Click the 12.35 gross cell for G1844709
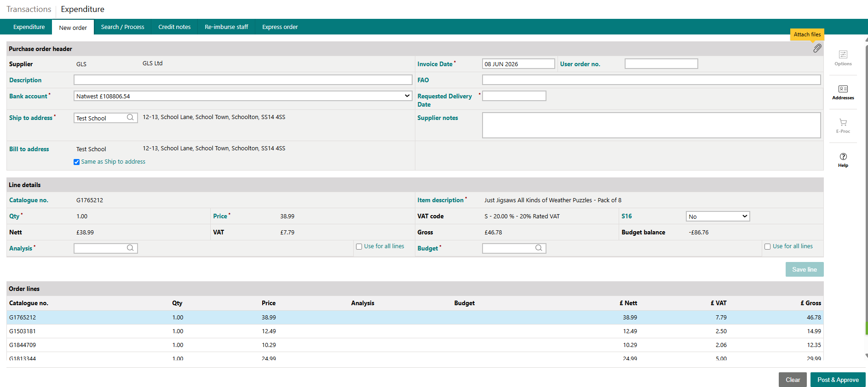This screenshot has width=868, height=387. [814, 345]
